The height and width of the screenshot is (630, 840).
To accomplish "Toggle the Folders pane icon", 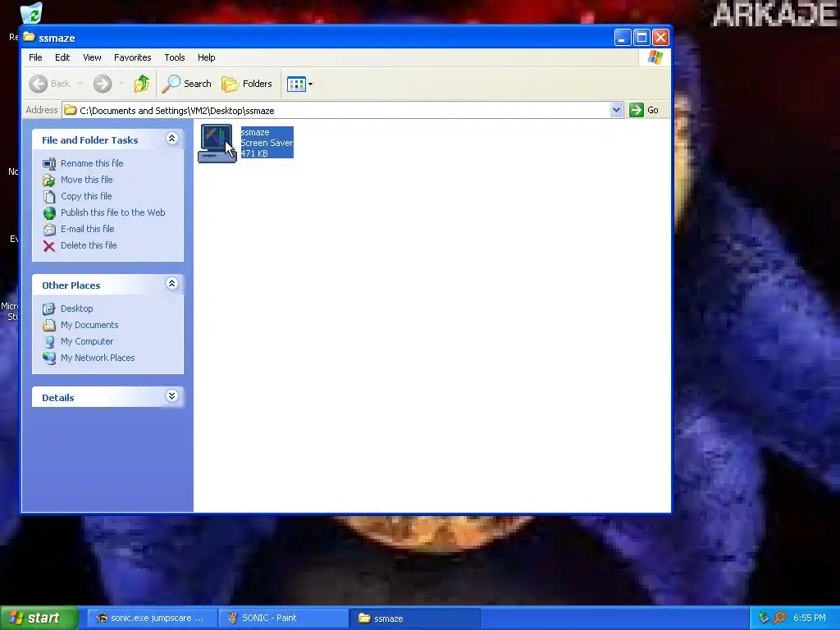I will (230, 84).
